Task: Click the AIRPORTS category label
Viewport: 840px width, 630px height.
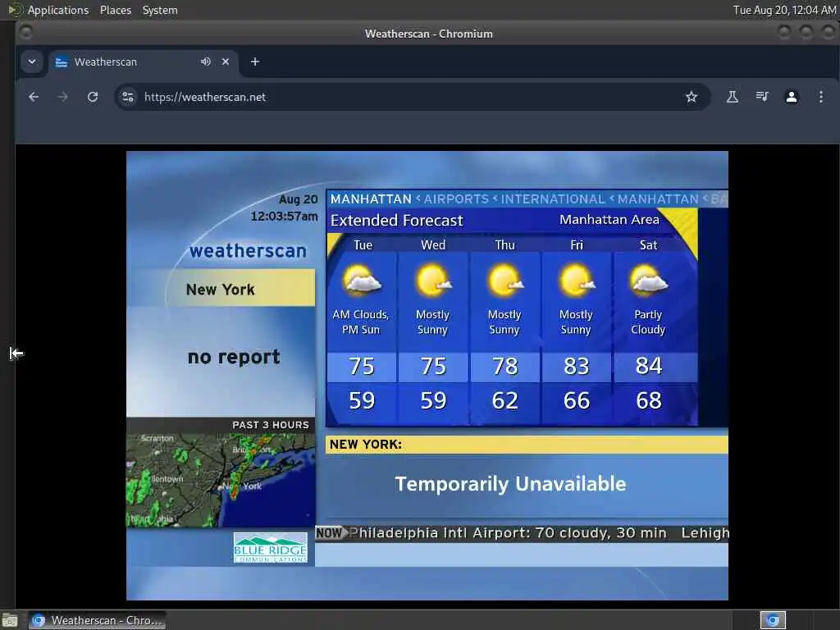Action: pos(456,199)
